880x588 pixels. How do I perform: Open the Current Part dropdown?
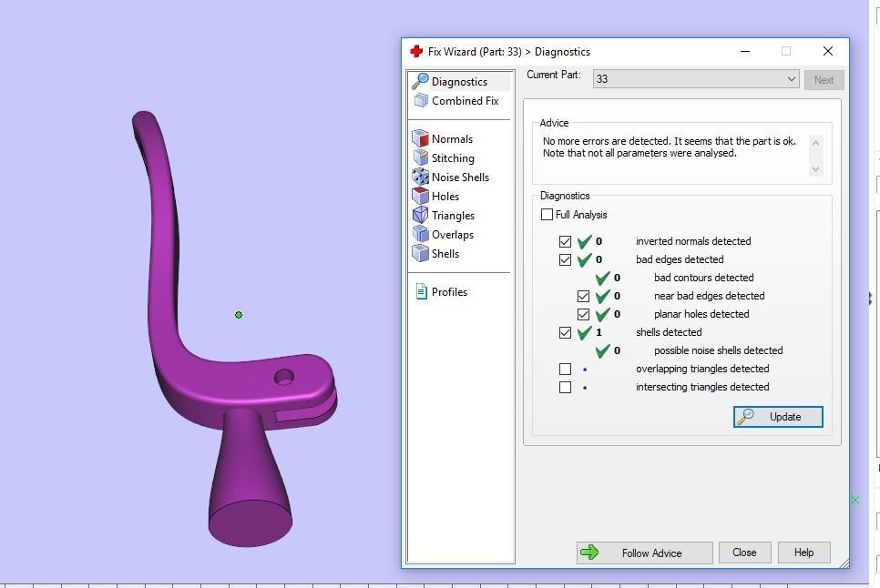[695, 79]
